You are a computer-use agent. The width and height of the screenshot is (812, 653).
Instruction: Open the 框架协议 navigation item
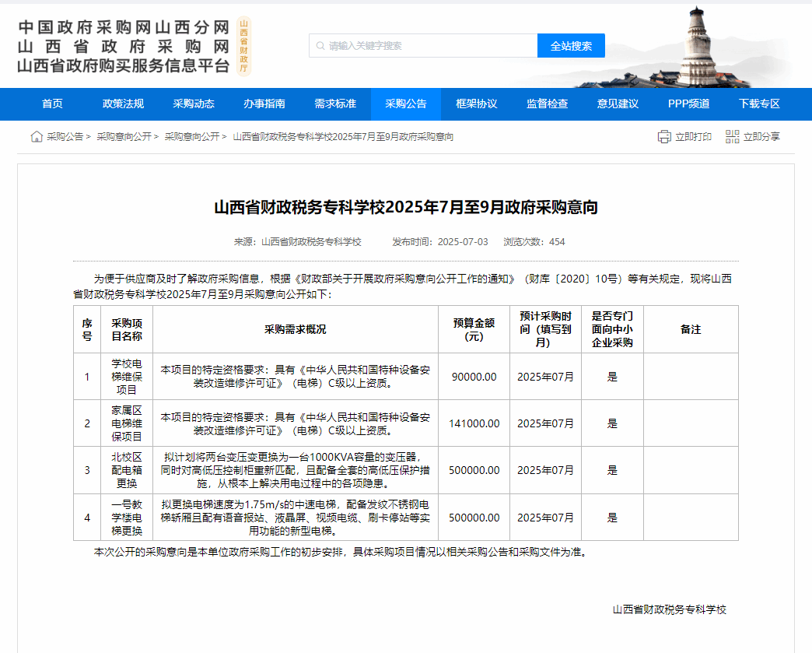pos(477,104)
